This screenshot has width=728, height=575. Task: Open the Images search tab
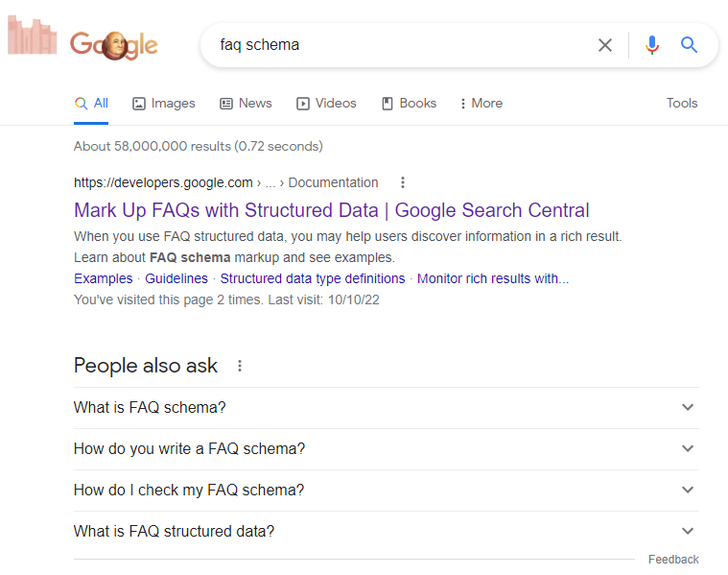[163, 104]
